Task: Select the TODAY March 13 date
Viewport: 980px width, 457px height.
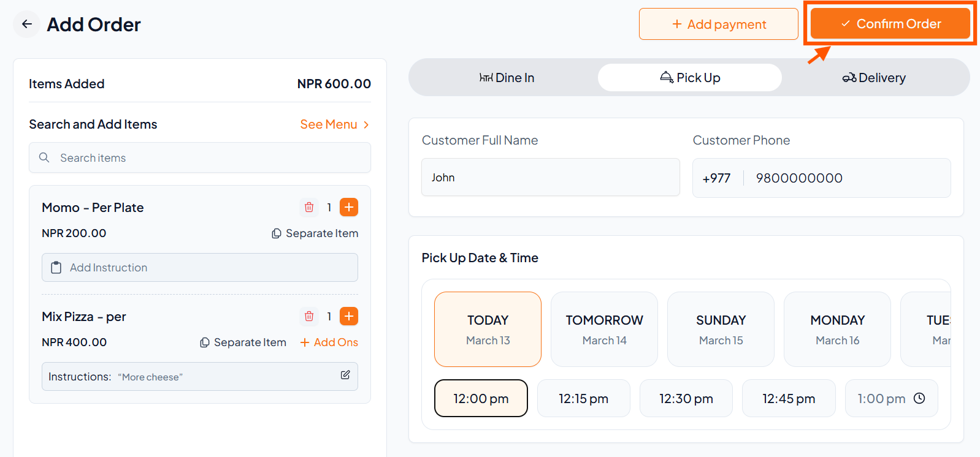Action: 488,330
